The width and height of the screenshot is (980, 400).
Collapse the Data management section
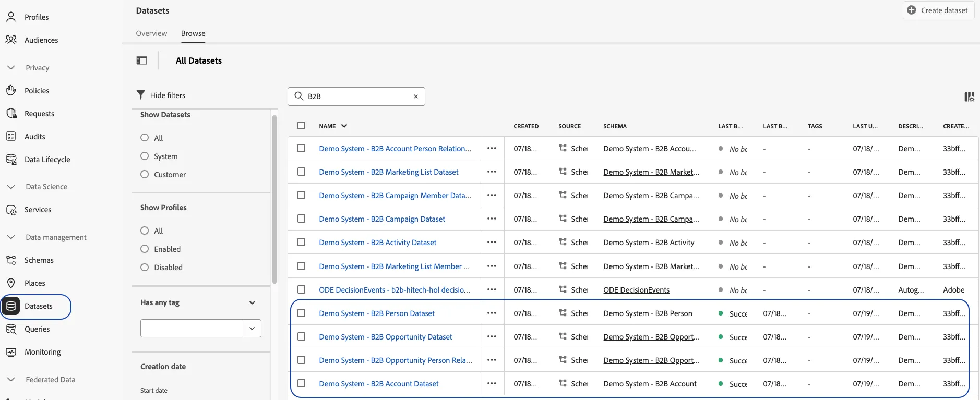coord(11,237)
